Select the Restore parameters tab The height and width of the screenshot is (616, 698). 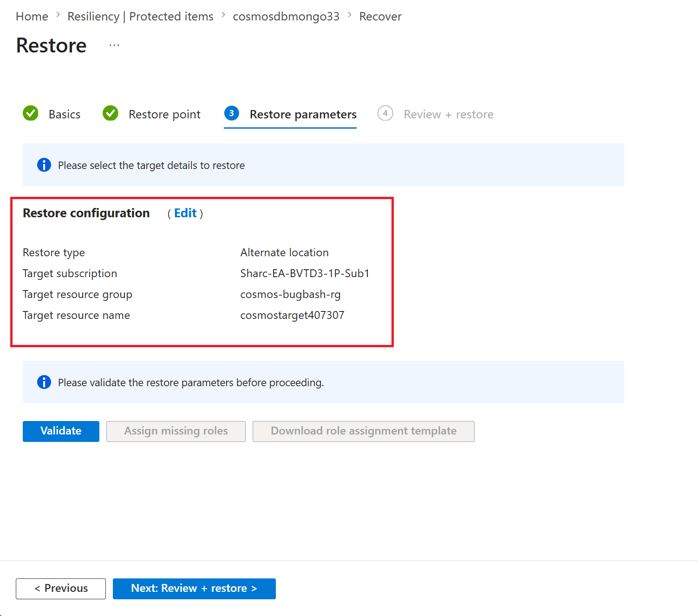[303, 114]
